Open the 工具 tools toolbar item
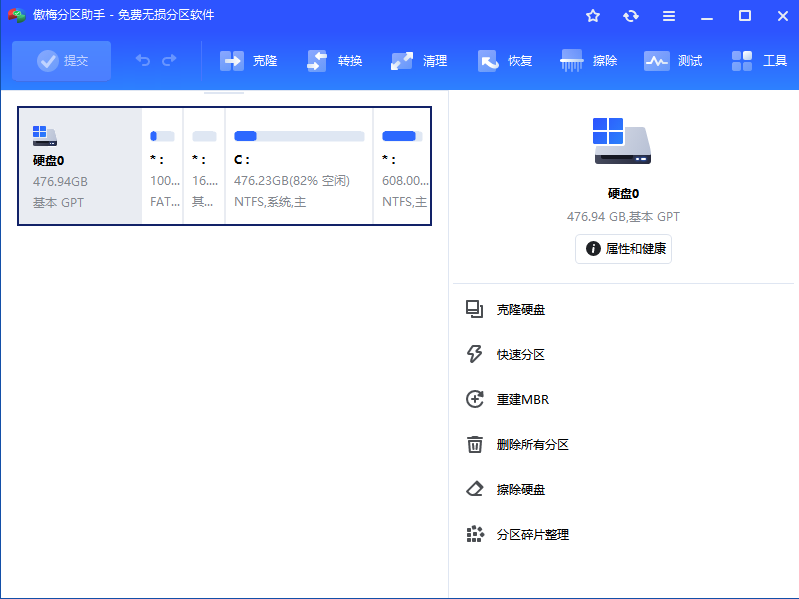 [x=759, y=61]
